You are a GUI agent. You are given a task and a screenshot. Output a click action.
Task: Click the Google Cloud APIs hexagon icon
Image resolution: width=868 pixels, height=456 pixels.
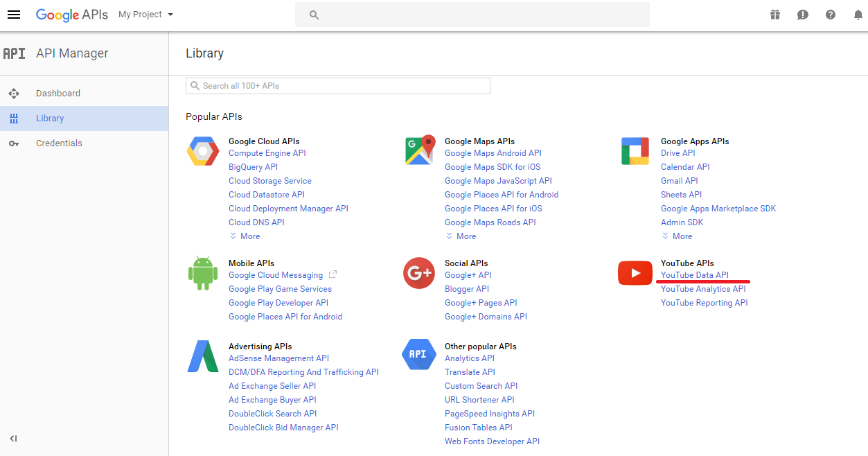[203, 151]
